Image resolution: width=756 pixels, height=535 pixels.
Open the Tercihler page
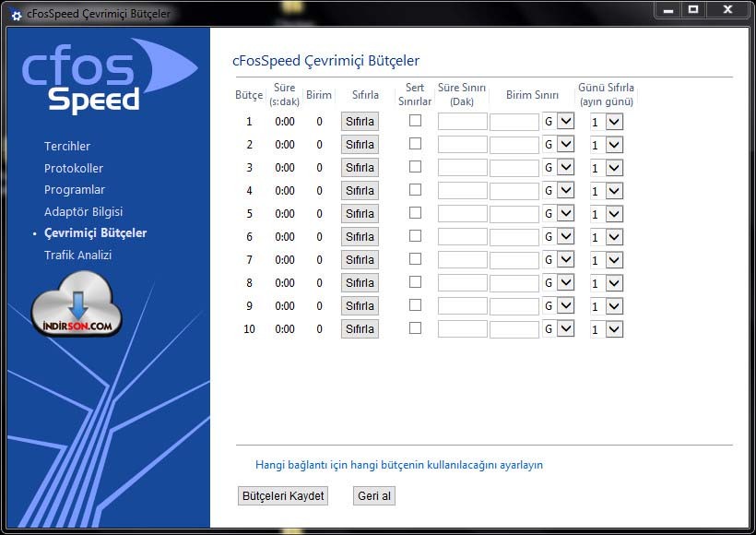67,146
